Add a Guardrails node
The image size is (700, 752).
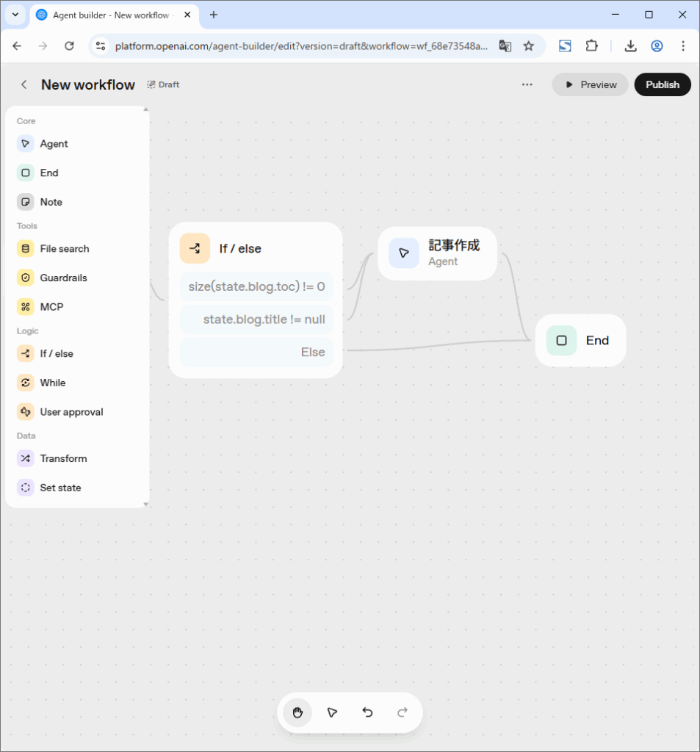click(62, 278)
